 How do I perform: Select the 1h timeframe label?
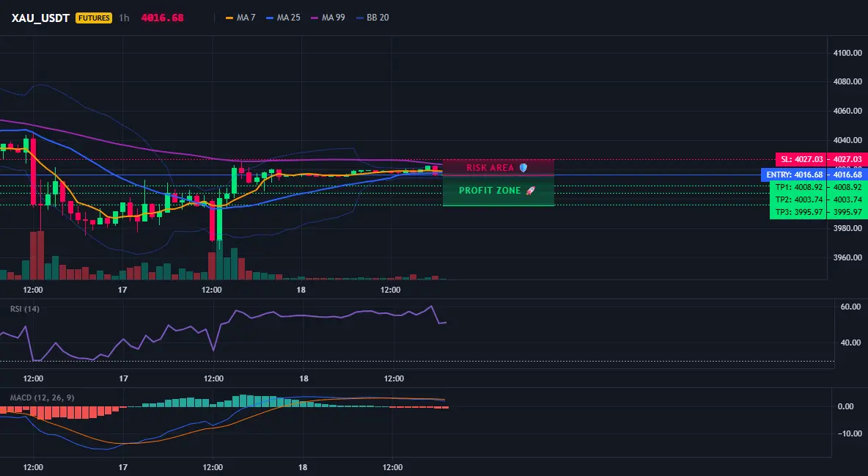[x=124, y=18]
